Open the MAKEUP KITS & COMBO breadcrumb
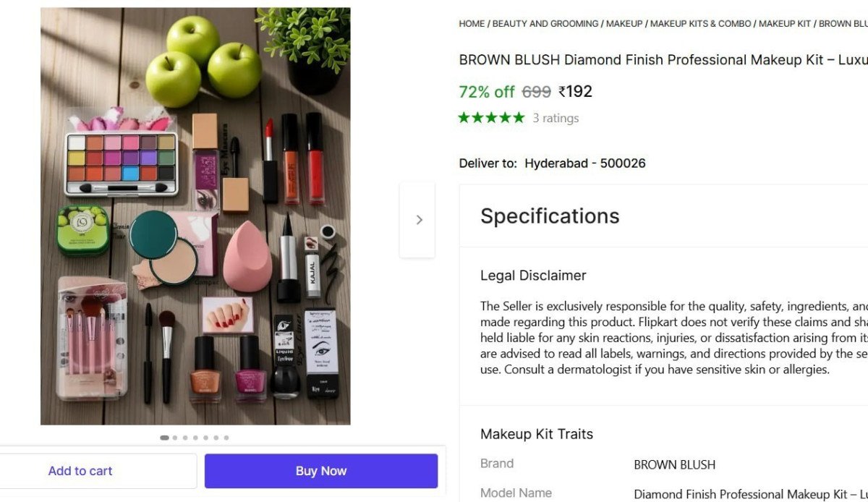 (700, 23)
